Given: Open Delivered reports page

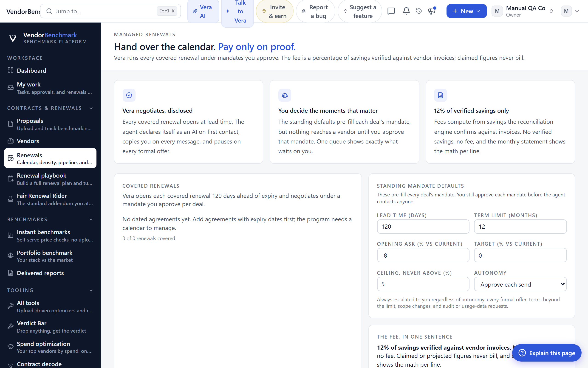Looking at the screenshot, I should coord(50,273).
